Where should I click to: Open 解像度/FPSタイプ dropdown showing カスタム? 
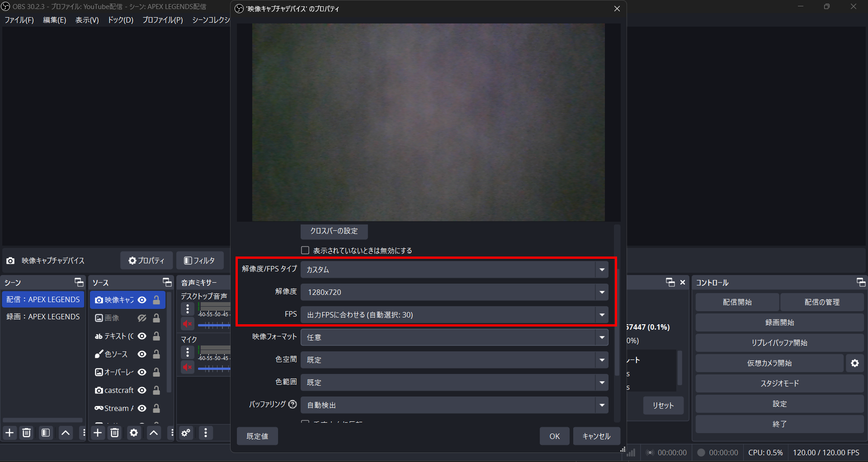click(454, 270)
